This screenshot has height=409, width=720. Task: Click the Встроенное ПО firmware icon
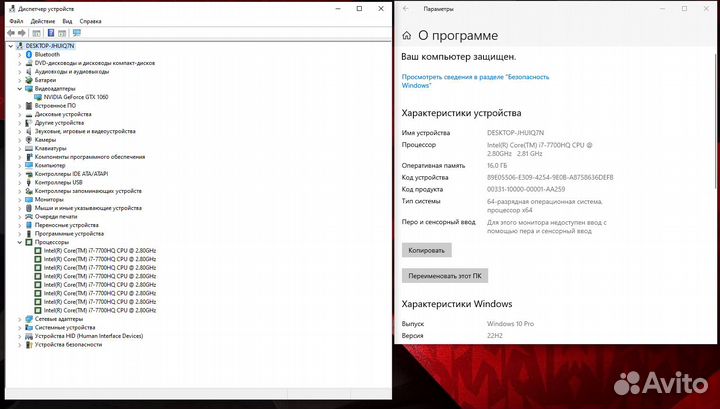click(x=29, y=106)
